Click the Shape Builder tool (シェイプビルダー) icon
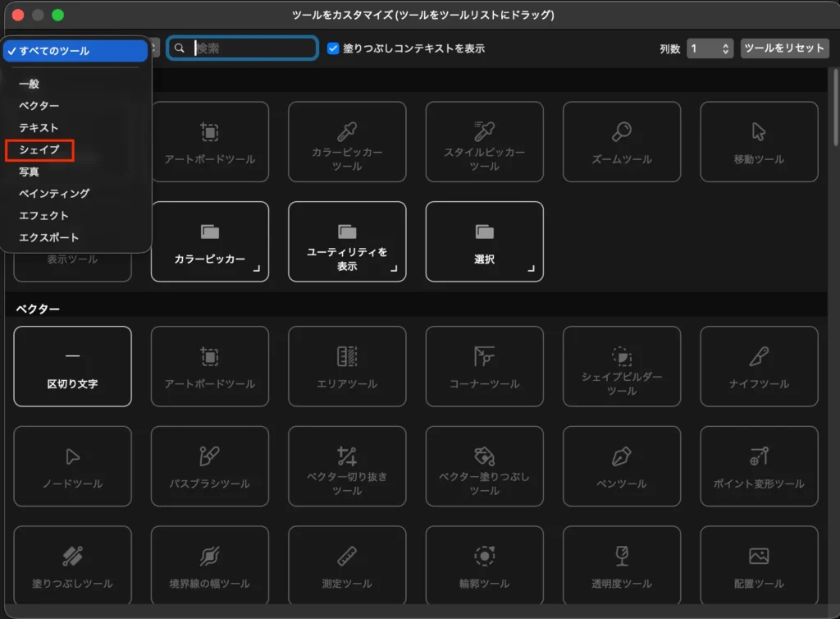The image size is (840, 619). tap(622, 355)
